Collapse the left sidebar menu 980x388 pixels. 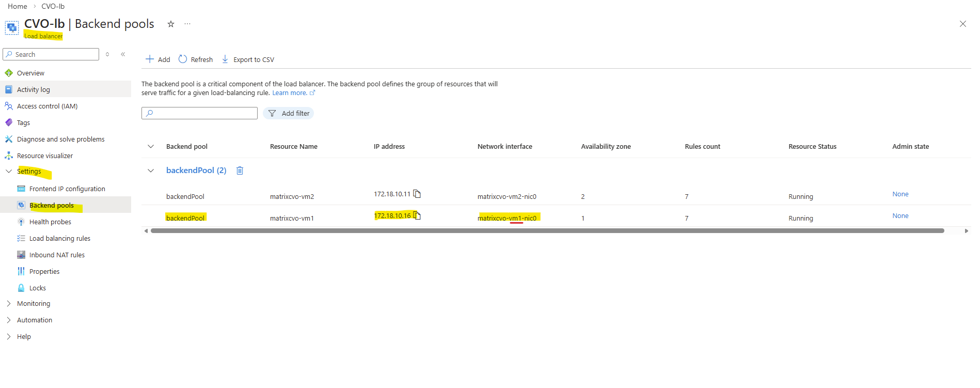point(123,54)
